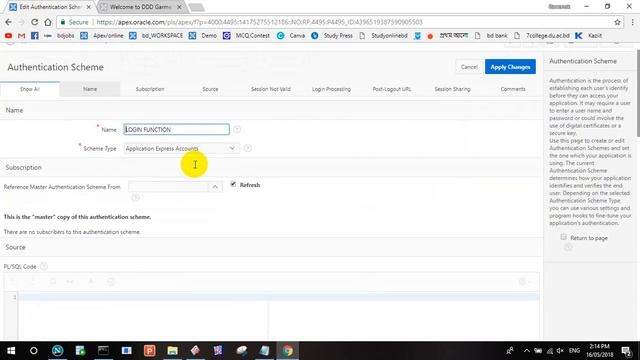Viewport: 640px width, 360px height.
Task: Switch to the Login Processing tab
Action: click(x=331, y=89)
